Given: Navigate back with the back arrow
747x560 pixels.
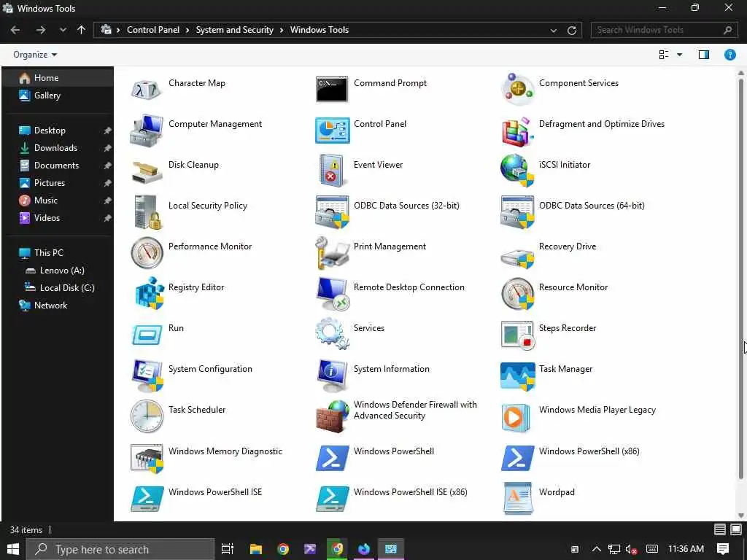Looking at the screenshot, I should coord(15,30).
